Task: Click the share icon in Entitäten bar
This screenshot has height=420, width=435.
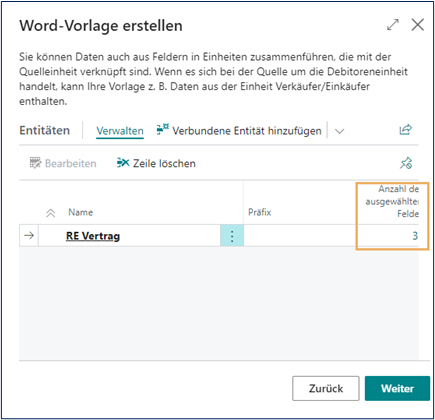Action: click(x=406, y=130)
